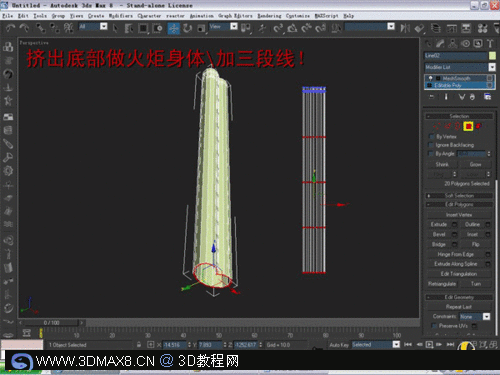Screen dimensions: 500x375
Task: Click Configure Modifier Sets icon
Action: (x=487, y=97)
